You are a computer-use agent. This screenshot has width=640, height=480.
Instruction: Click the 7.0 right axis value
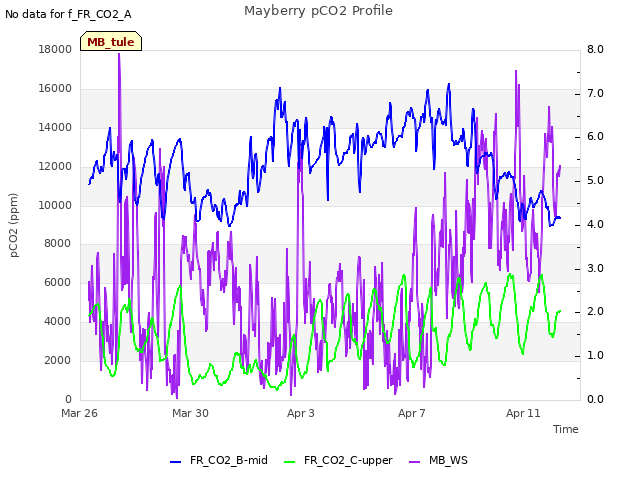point(595,93)
